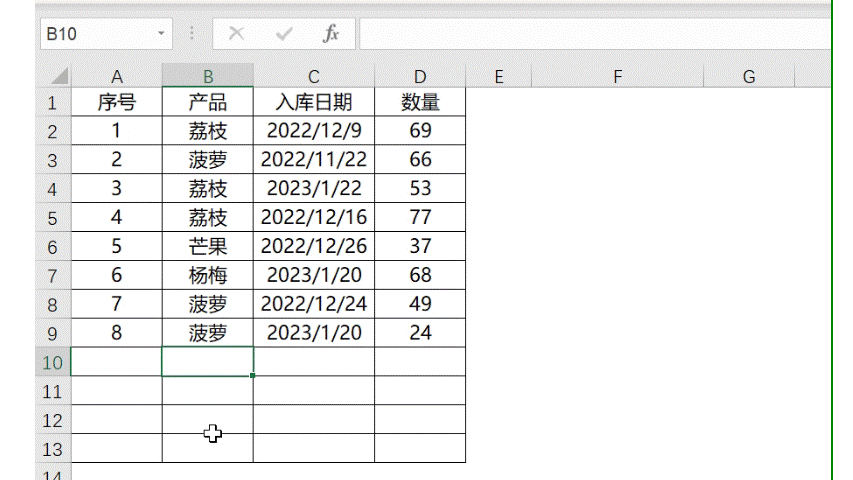Select column A header
The width and height of the screenshot is (853, 480).
pyautogui.click(x=116, y=77)
